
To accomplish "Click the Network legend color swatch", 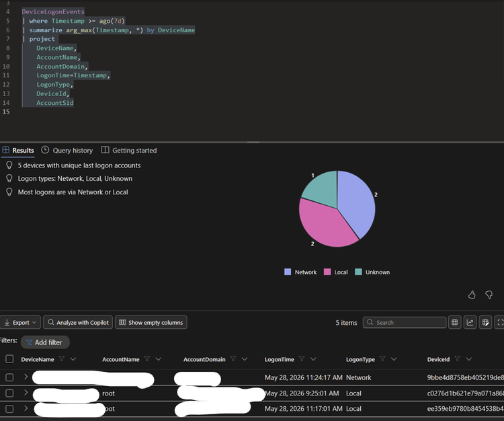I will pos(288,272).
